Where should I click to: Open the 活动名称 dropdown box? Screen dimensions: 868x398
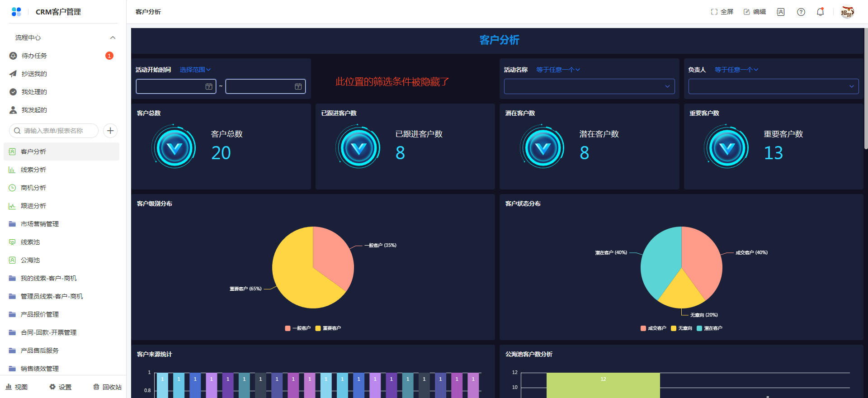589,86
